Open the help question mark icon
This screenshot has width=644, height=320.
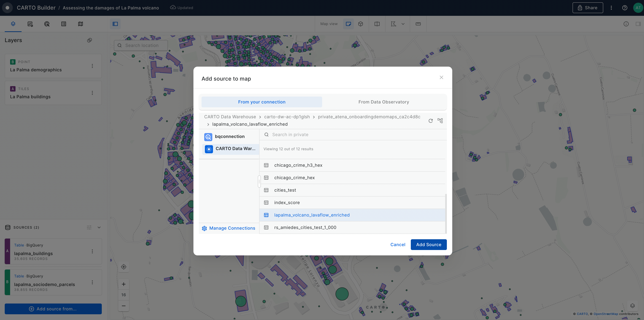tap(624, 8)
